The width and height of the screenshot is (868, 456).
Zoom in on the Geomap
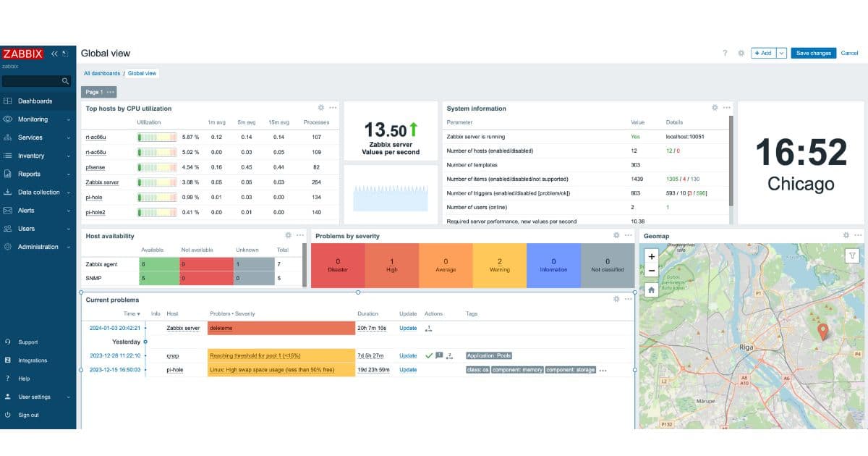pyautogui.click(x=651, y=256)
